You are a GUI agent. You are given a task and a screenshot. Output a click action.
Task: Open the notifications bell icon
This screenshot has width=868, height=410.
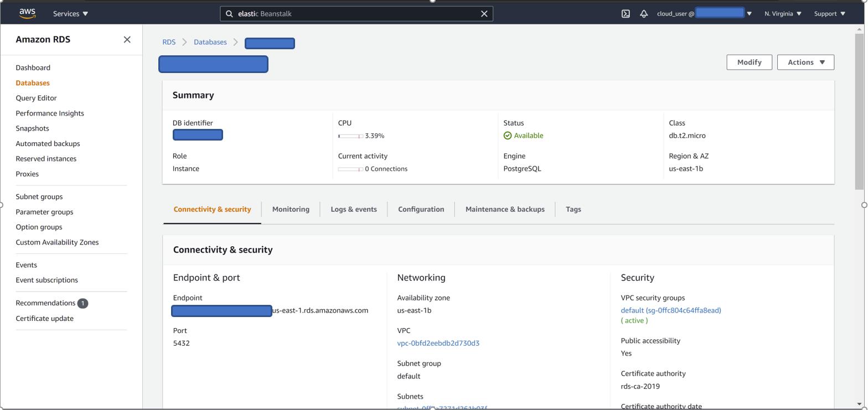click(644, 14)
